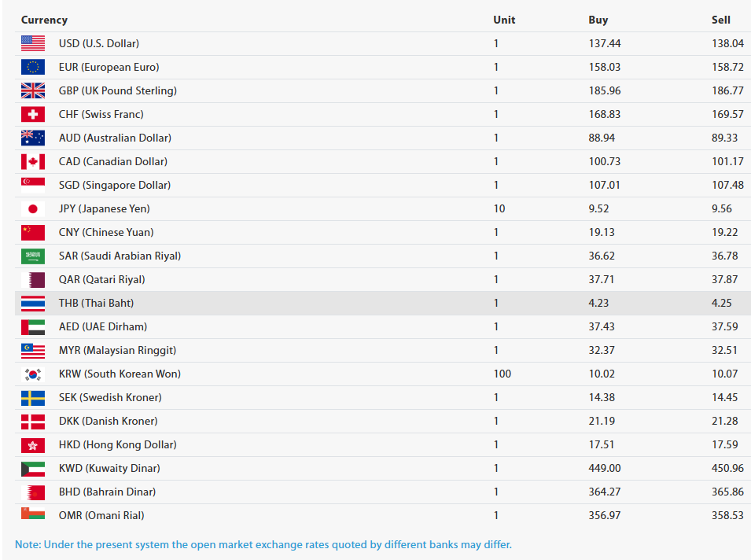Click the UK Union Jack flag
The image size is (751, 560).
point(33,90)
